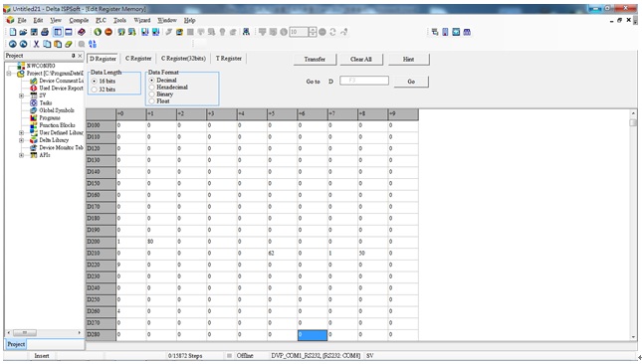The image size is (642, 364).
Task: Select Binary data format
Action: pyautogui.click(x=151, y=94)
